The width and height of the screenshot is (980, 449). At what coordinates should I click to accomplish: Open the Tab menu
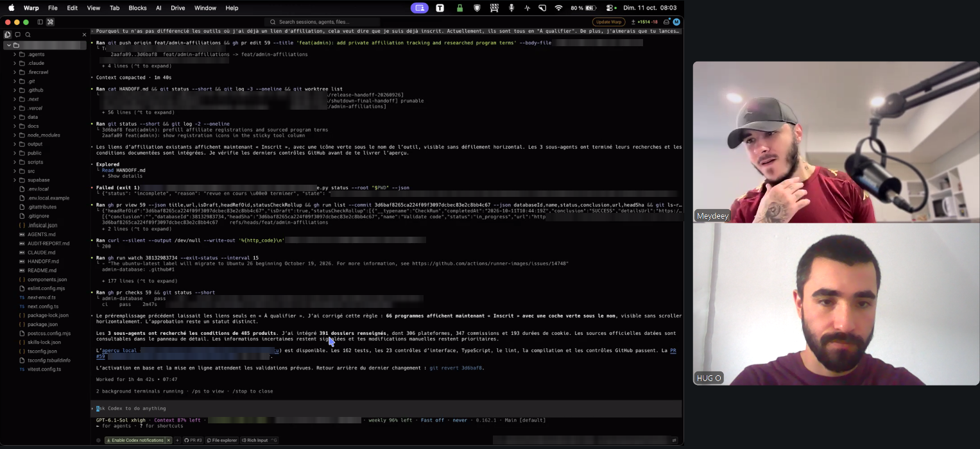pyautogui.click(x=114, y=8)
